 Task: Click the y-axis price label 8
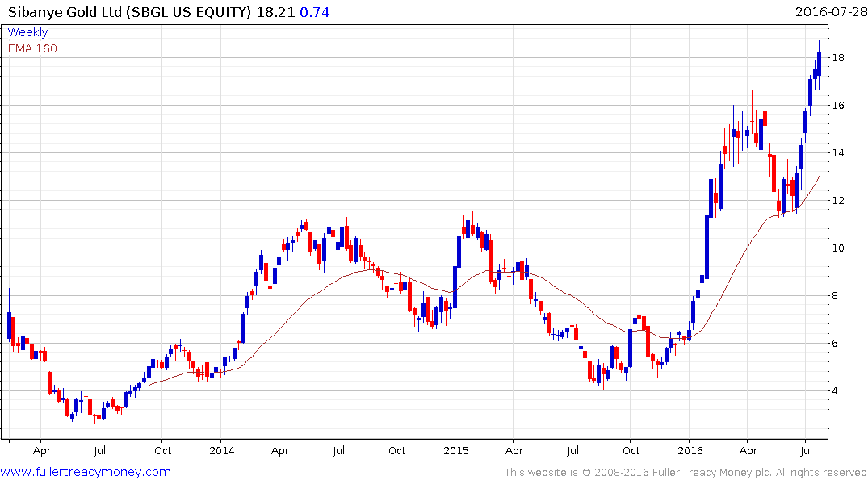(x=835, y=295)
